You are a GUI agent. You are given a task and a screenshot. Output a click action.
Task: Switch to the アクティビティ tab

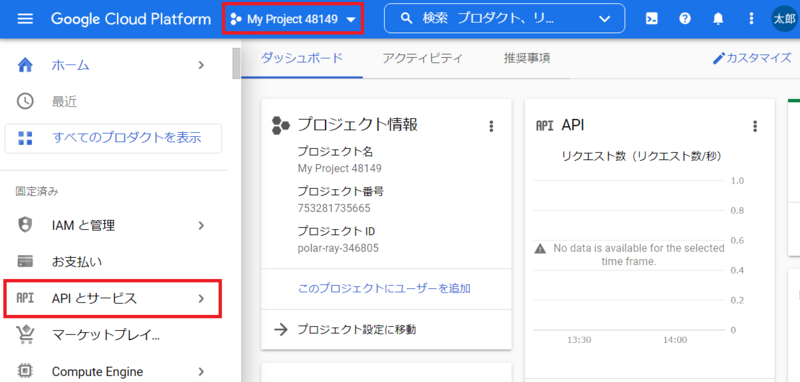click(422, 58)
